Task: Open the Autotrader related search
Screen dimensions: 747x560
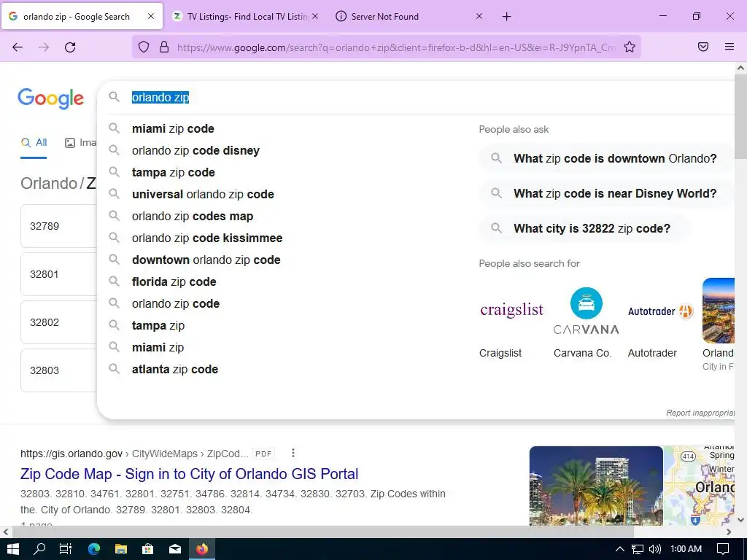Action: [660, 320]
